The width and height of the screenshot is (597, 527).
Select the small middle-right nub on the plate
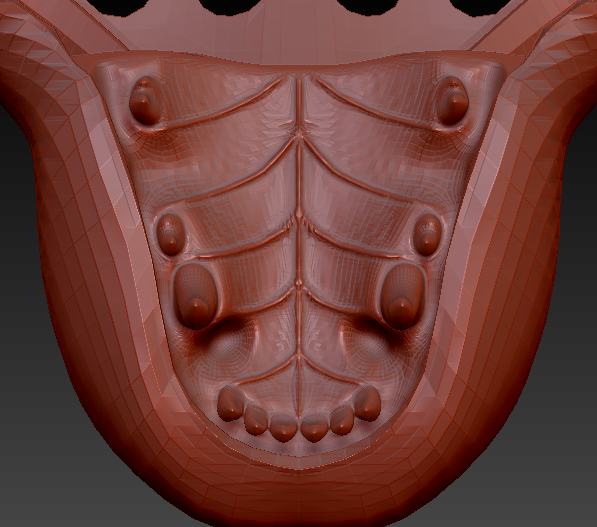[x=428, y=234]
